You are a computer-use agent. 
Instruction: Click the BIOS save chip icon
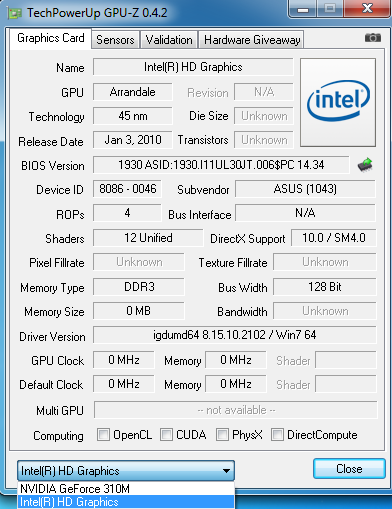tap(365, 165)
